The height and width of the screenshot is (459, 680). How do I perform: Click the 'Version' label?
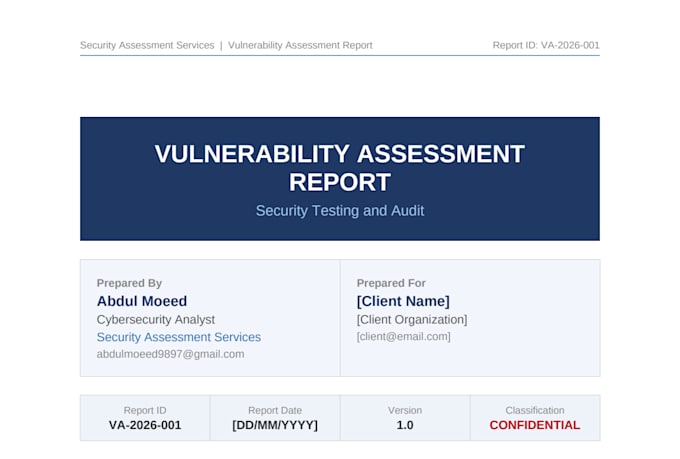405,410
